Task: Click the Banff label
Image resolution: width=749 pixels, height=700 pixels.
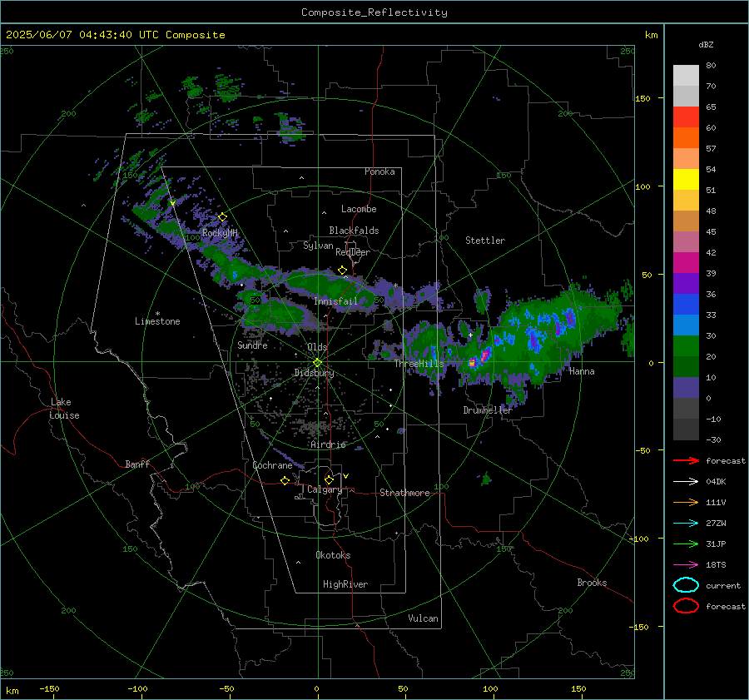Action: pyautogui.click(x=137, y=464)
